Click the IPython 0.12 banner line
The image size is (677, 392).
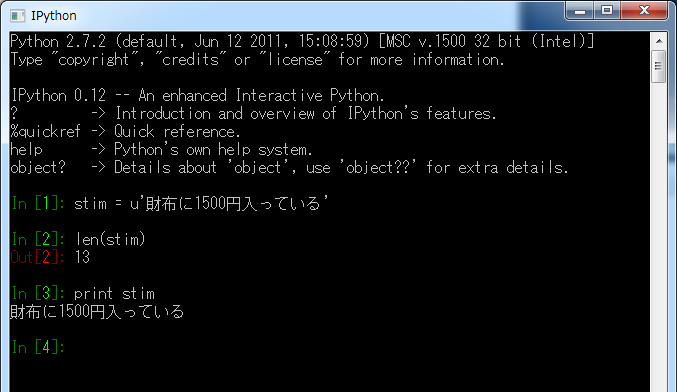point(197,95)
